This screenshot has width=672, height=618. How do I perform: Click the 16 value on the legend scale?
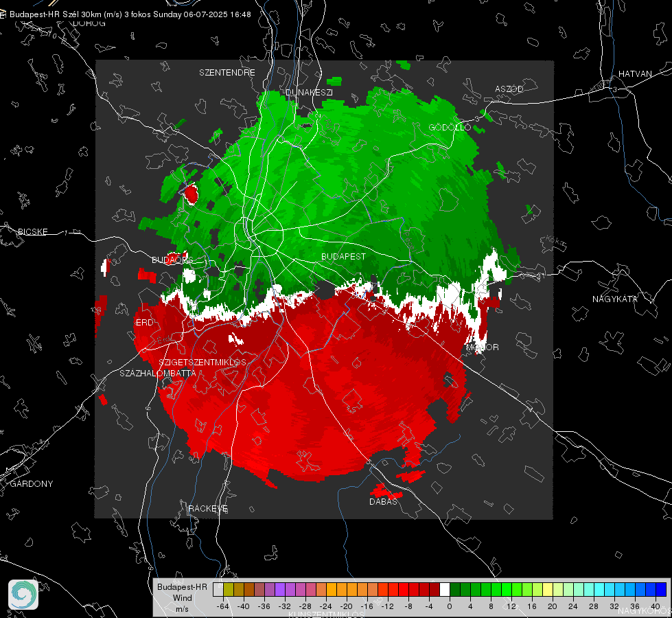point(531,606)
